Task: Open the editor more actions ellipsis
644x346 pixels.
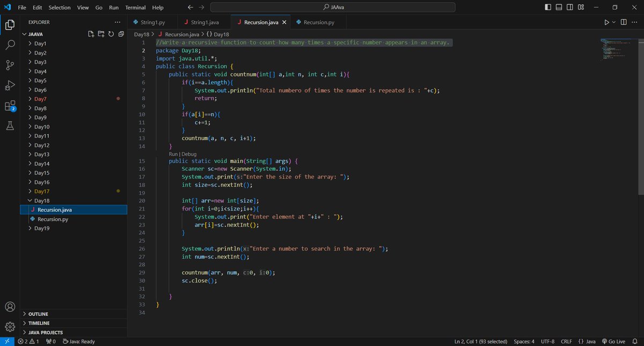Action: pyautogui.click(x=634, y=22)
